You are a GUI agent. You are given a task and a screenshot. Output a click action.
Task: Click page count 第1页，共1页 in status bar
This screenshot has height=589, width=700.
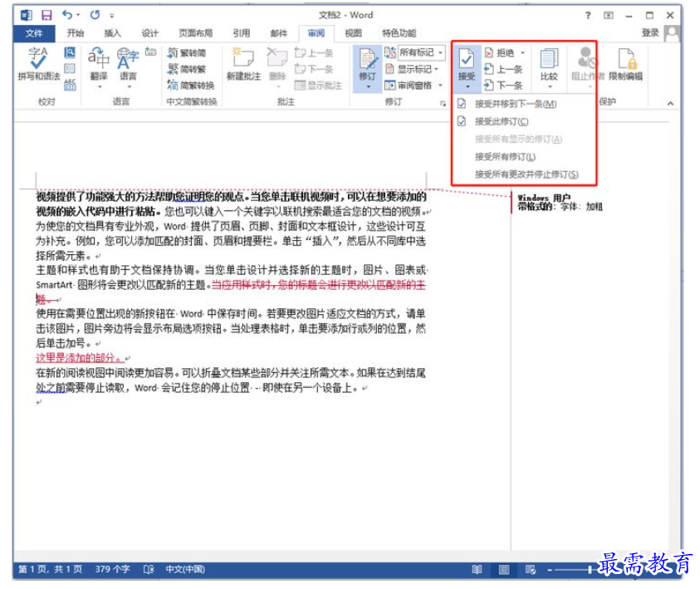coord(50,569)
